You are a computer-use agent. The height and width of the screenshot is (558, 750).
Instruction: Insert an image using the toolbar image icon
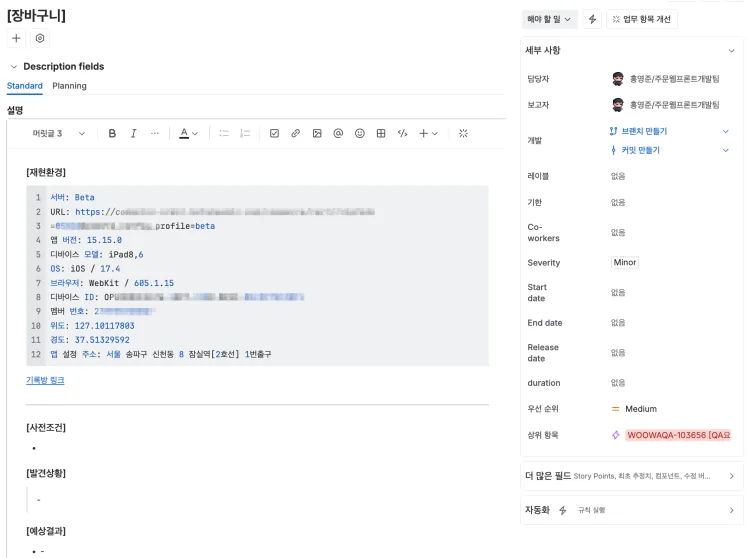[x=317, y=133]
